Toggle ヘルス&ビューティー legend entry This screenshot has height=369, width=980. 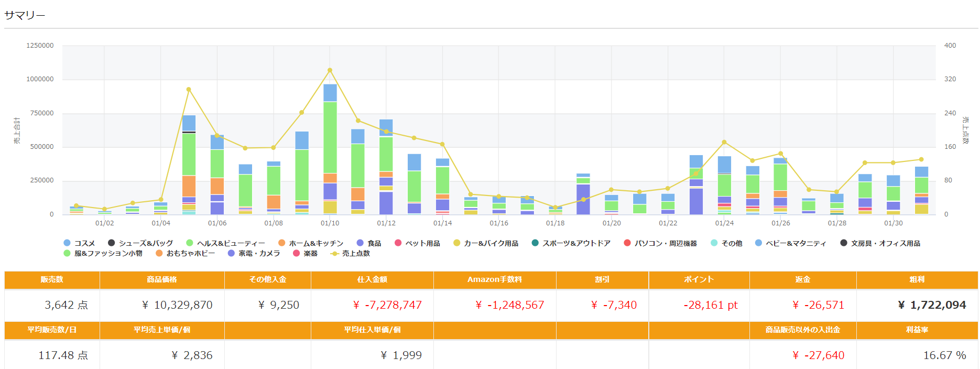point(226,243)
